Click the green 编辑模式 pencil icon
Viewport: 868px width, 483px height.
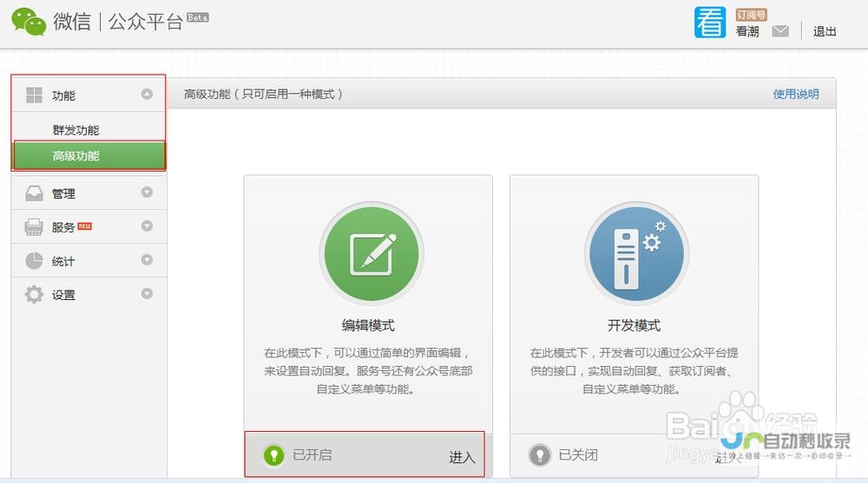click(x=372, y=253)
